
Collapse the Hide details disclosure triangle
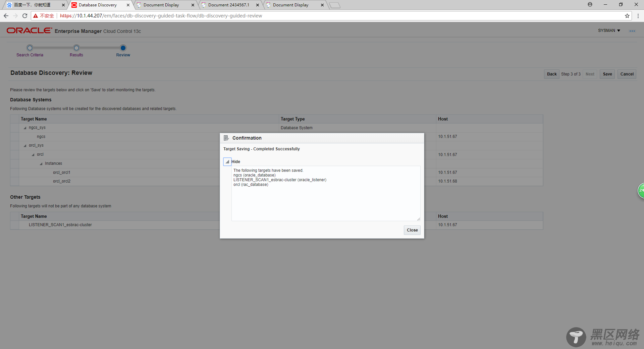point(227,162)
